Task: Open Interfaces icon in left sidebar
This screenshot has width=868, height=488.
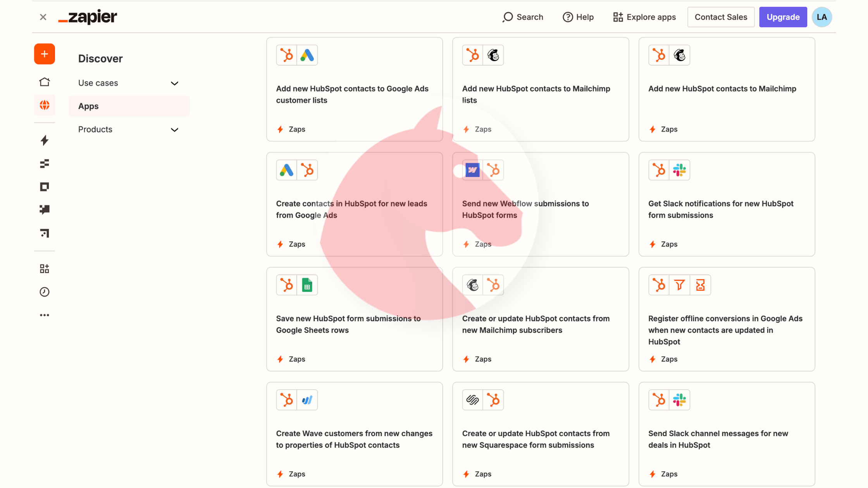Action: [x=45, y=187]
